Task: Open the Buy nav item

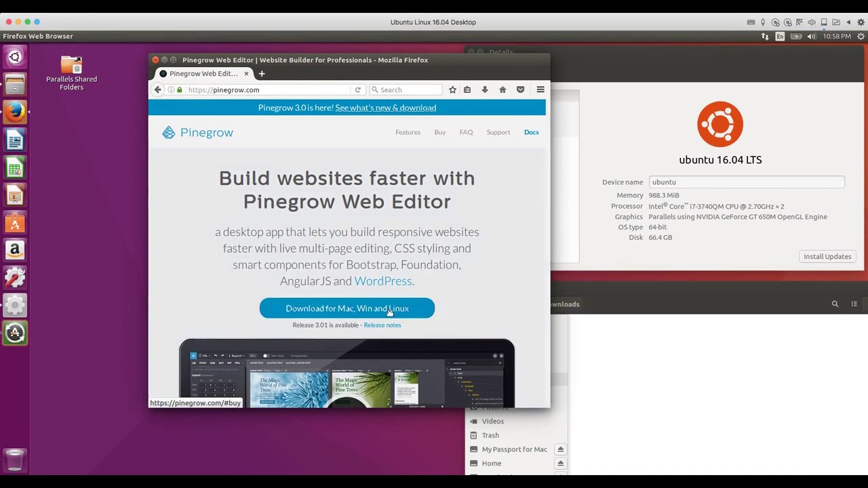Action: click(440, 132)
